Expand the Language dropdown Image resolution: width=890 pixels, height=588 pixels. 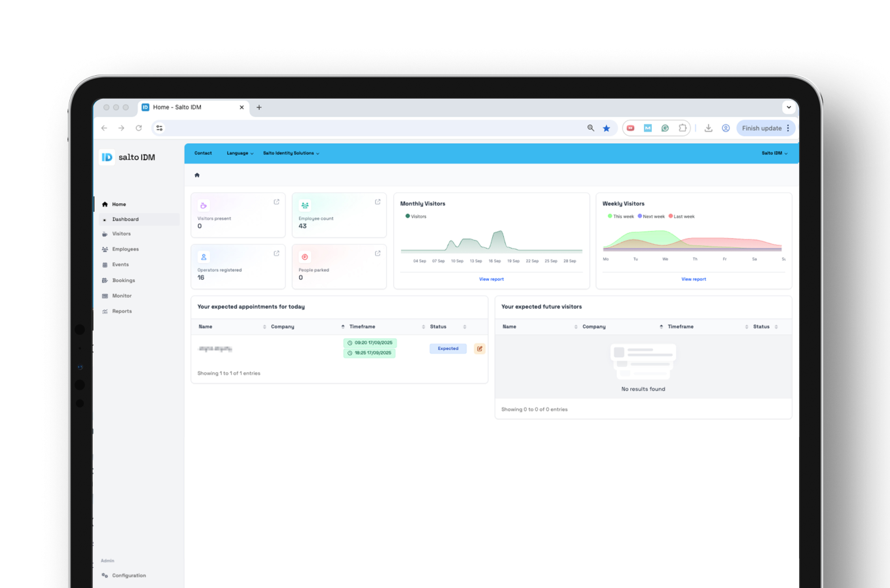point(240,153)
